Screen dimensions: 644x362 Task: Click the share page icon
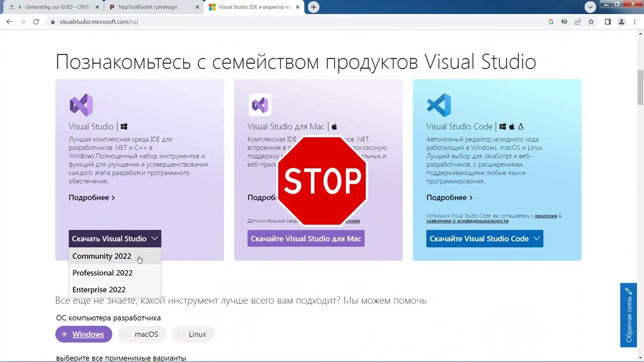[x=578, y=22]
